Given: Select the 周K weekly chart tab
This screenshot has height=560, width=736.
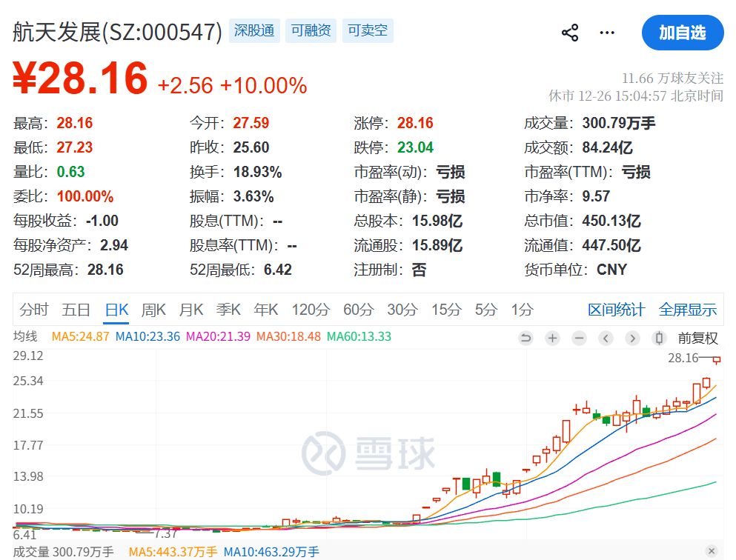Looking at the screenshot, I should [x=153, y=310].
